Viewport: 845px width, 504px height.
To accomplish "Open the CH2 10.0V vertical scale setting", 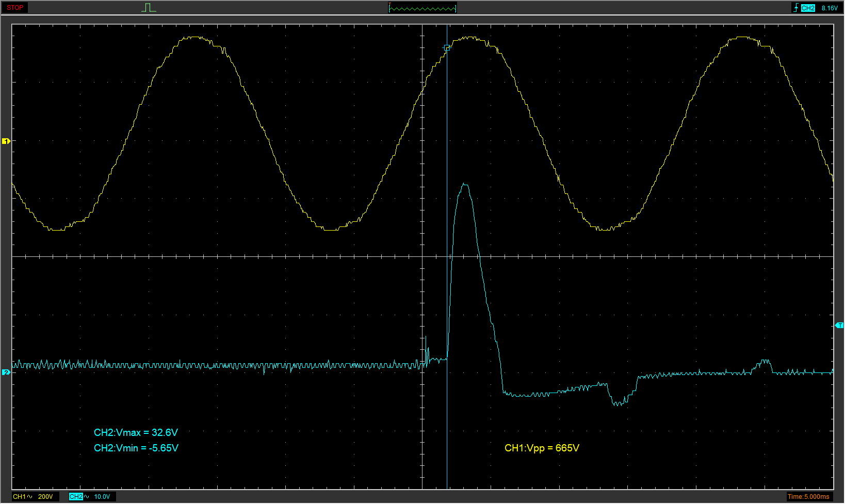I will (x=102, y=497).
